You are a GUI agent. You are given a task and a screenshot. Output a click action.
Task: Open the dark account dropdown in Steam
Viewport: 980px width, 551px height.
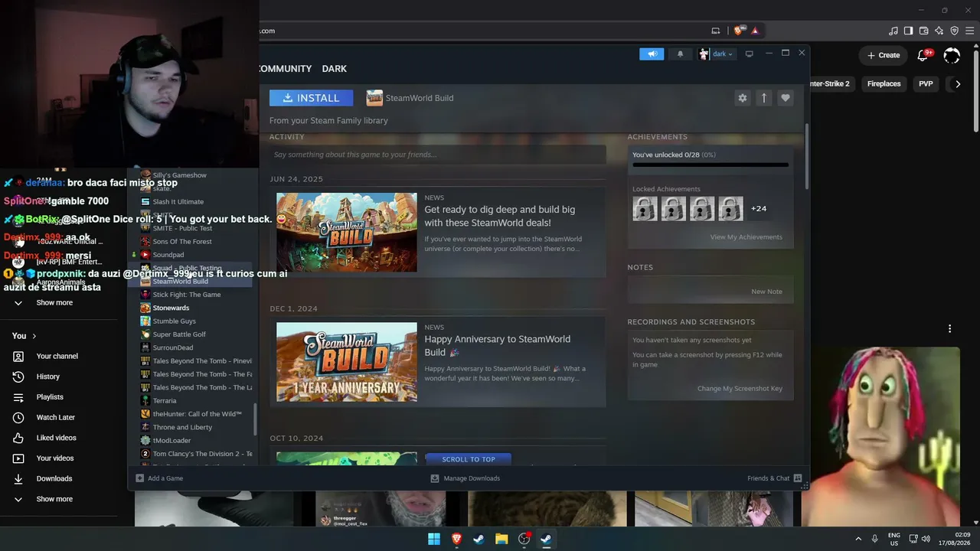[717, 54]
